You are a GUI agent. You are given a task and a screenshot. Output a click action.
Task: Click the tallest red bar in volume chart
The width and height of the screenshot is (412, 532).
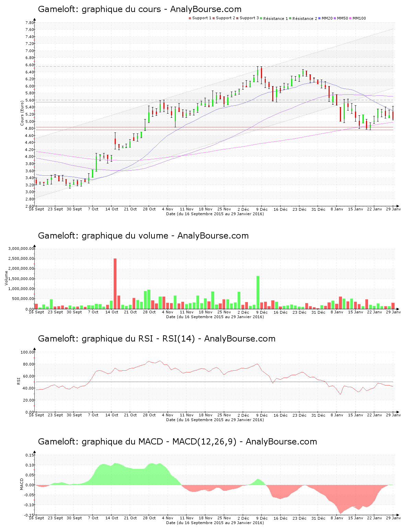pyautogui.click(x=115, y=284)
